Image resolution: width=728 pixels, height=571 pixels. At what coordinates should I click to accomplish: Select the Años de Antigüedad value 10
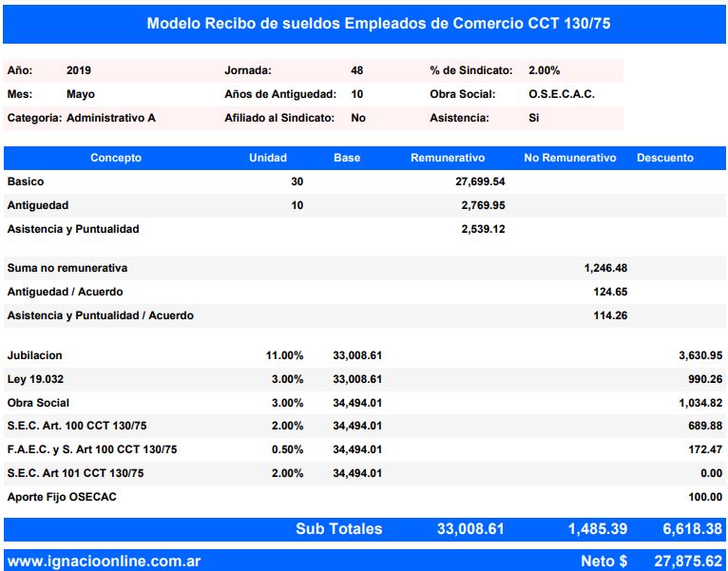pyautogui.click(x=356, y=94)
